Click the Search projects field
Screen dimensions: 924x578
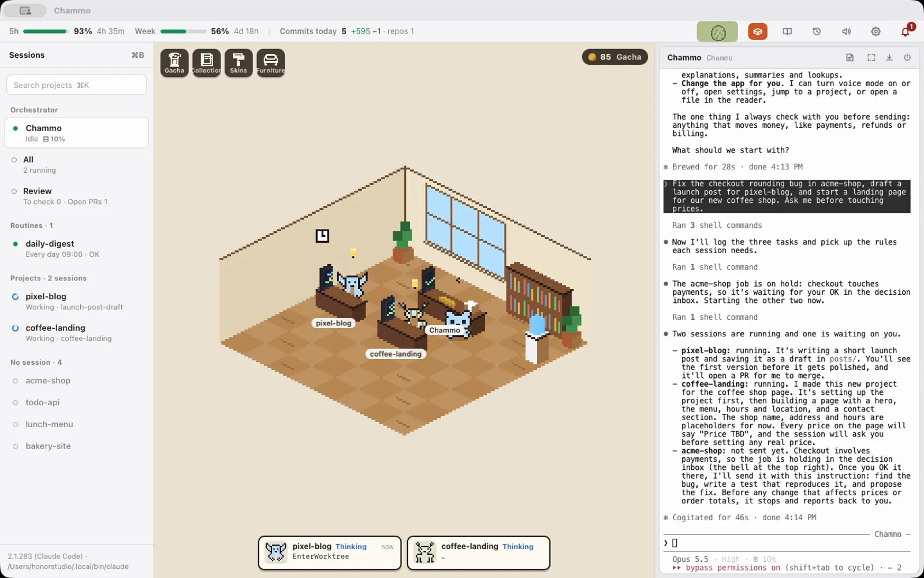(76, 85)
